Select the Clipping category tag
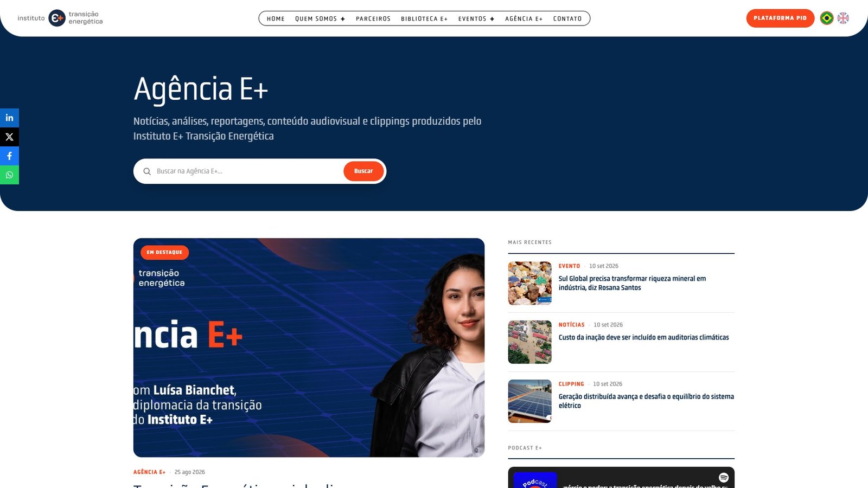The height and width of the screenshot is (488, 868). pyautogui.click(x=571, y=384)
